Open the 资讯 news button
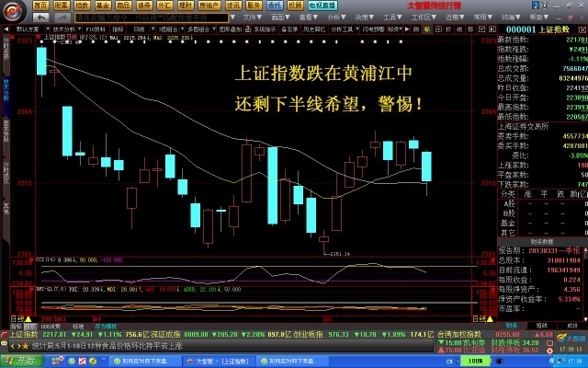The height and width of the screenshot is (368, 588). click(x=233, y=6)
